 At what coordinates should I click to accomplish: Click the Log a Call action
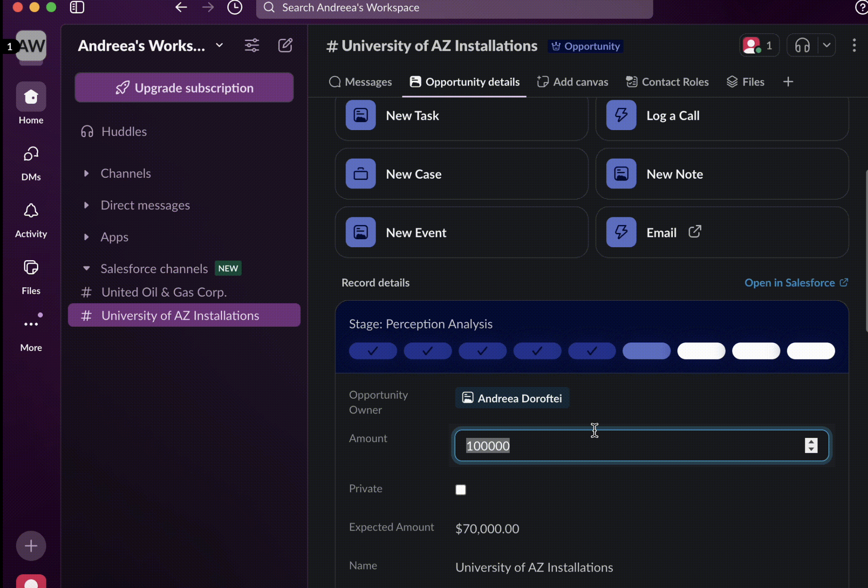click(722, 116)
